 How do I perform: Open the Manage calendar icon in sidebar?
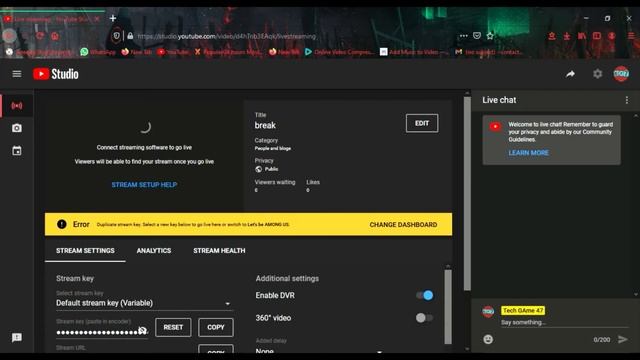coord(17,151)
